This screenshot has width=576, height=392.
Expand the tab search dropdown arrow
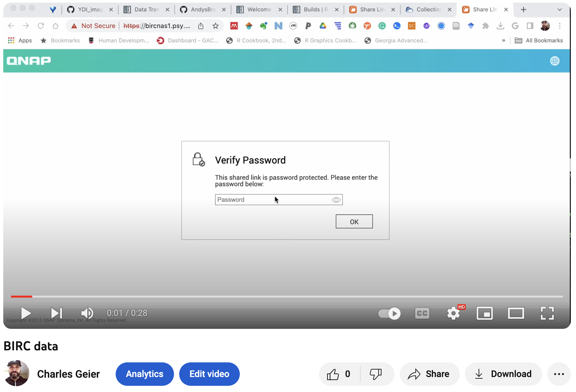coord(560,9)
